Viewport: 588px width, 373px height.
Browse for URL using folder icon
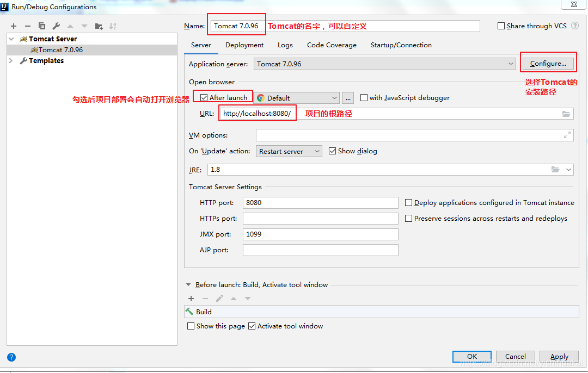(566, 114)
